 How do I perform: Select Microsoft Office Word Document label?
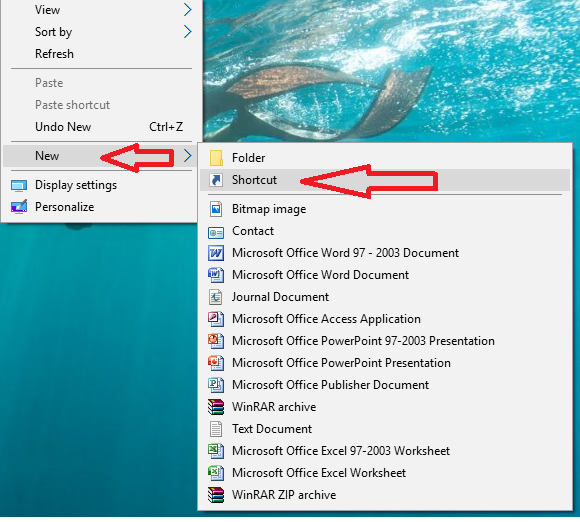320,275
